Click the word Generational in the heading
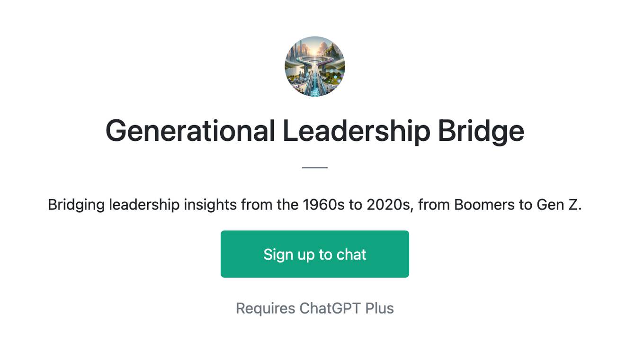This screenshot has height=362, width=644. point(190,131)
